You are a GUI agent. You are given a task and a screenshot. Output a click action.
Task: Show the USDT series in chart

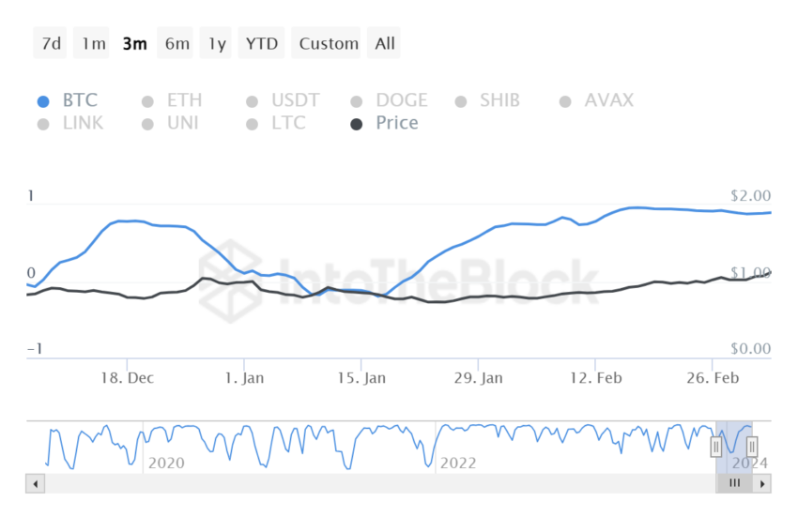pos(283,100)
